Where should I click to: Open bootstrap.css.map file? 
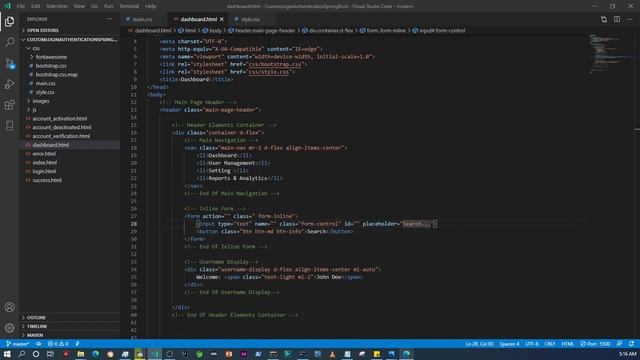click(x=56, y=75)
